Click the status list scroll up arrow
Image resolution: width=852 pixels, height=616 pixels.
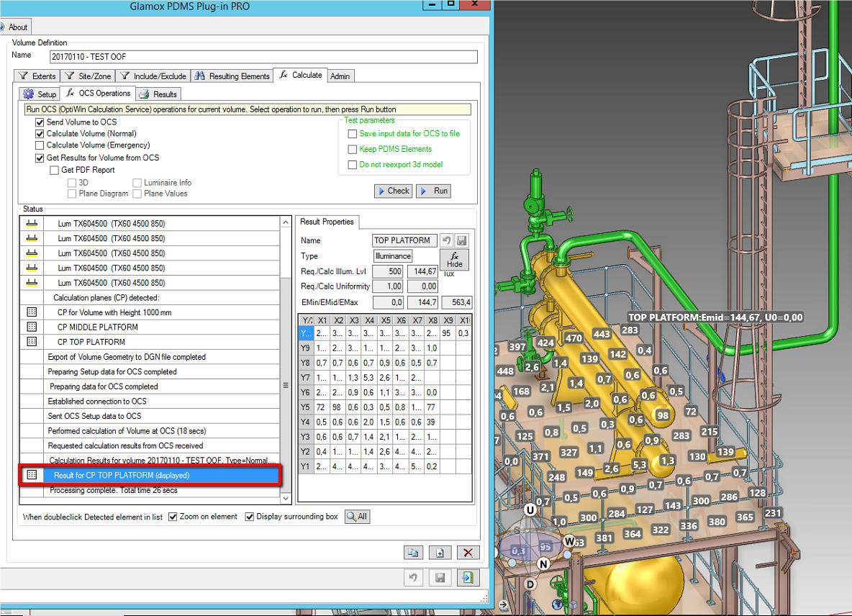pyautogui.click(x=286, y=222)
